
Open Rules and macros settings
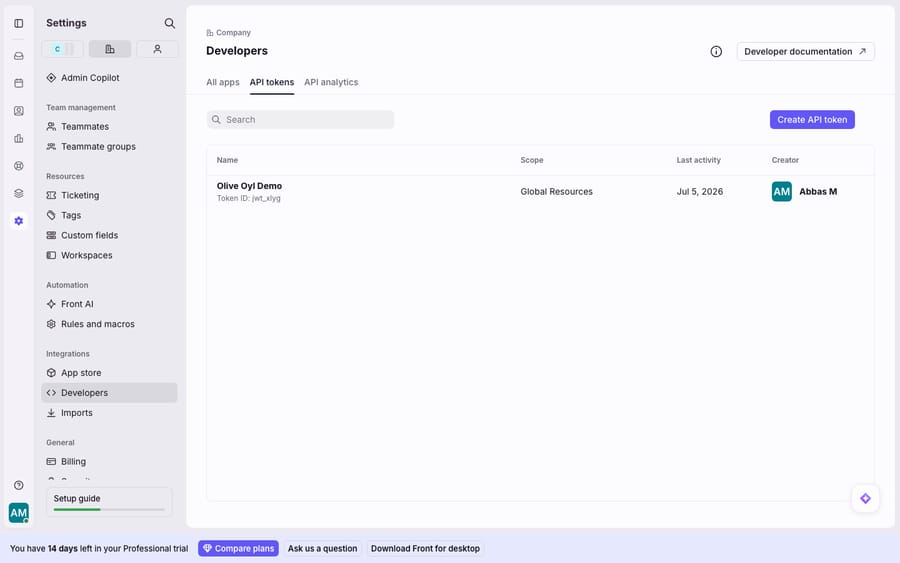coord(109,324)
